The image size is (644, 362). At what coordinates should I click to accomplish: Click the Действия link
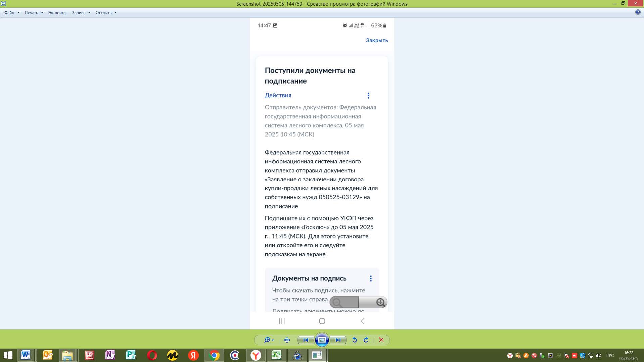278,95
